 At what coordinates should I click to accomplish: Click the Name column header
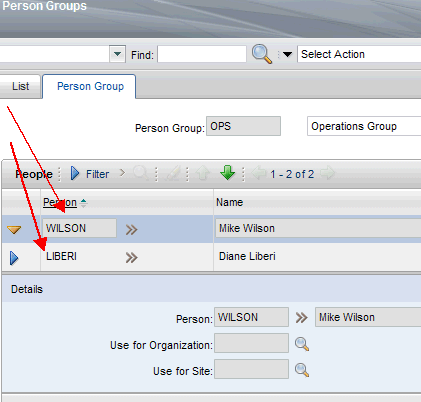tap(229, 202)
